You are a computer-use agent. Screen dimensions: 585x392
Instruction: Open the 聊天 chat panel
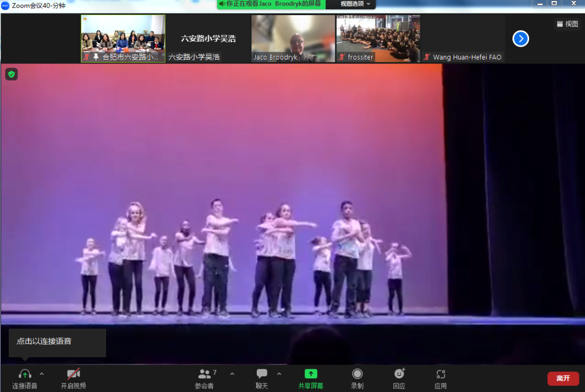[x=262, y=378]
